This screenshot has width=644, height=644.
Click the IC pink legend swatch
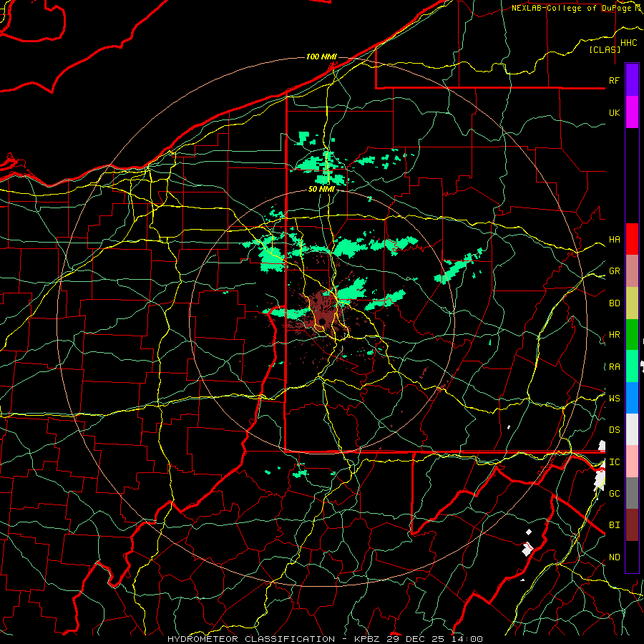pyautogui.click(x=632, y=462)
